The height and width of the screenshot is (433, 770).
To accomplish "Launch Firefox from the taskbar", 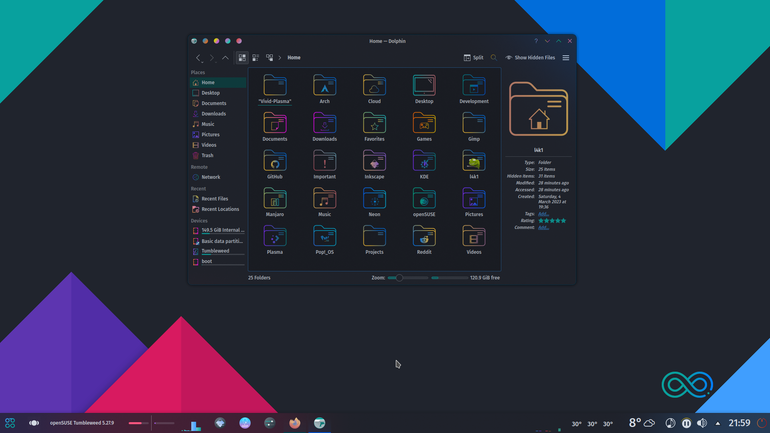I will (x=295, y=423).
